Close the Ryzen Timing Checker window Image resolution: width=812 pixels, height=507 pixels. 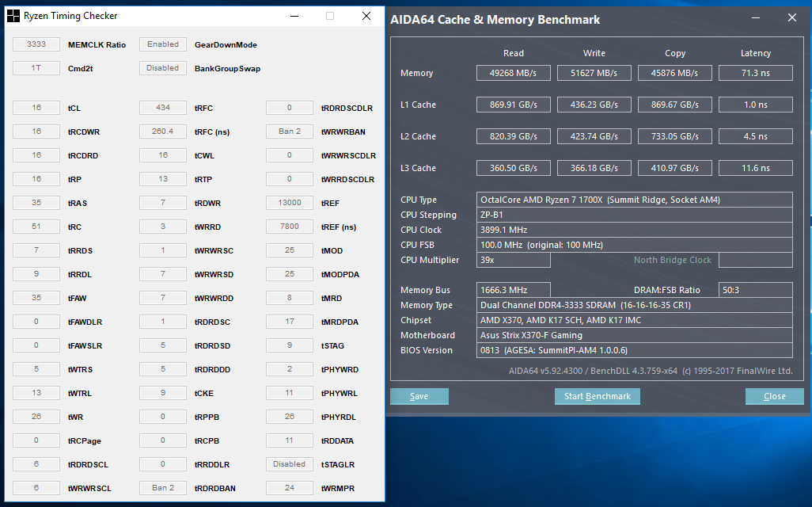(366, 16)
